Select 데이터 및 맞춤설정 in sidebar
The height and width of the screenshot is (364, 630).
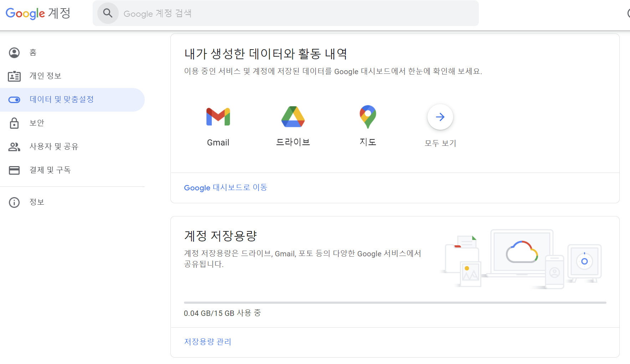coord(72,100)
